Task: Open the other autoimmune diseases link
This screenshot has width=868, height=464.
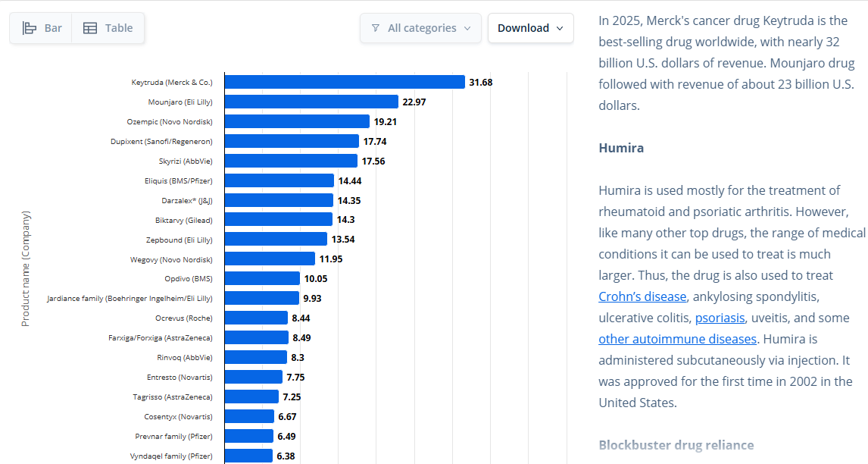Action: [677, 339]
